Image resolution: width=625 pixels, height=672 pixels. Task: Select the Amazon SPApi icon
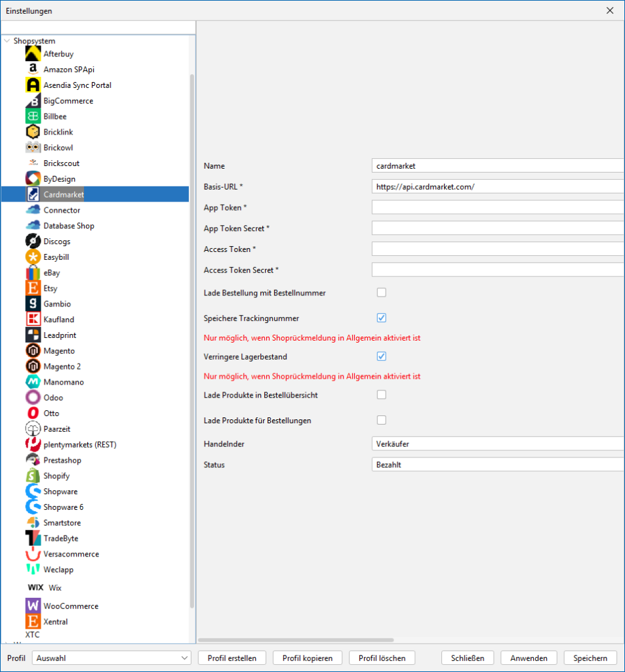tap(33, 70)
